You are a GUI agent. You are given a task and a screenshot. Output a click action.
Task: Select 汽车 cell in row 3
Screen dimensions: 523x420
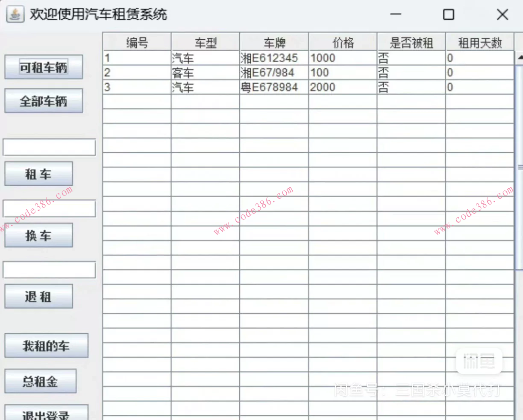coord(206,87)
